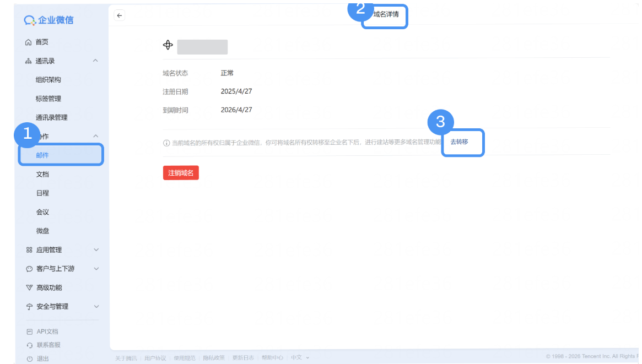The width and height of the screenshot is (642, 364).
Task: Open 会议 in sidebar
Action: tap(42, 212)
